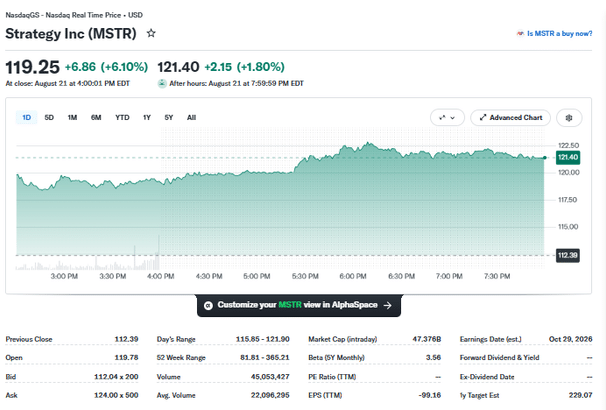This screenshot has height=410, width=606.
Task: Click the 52 Week Range value 81.81 - 365.21
Action: tap(265, 357)
